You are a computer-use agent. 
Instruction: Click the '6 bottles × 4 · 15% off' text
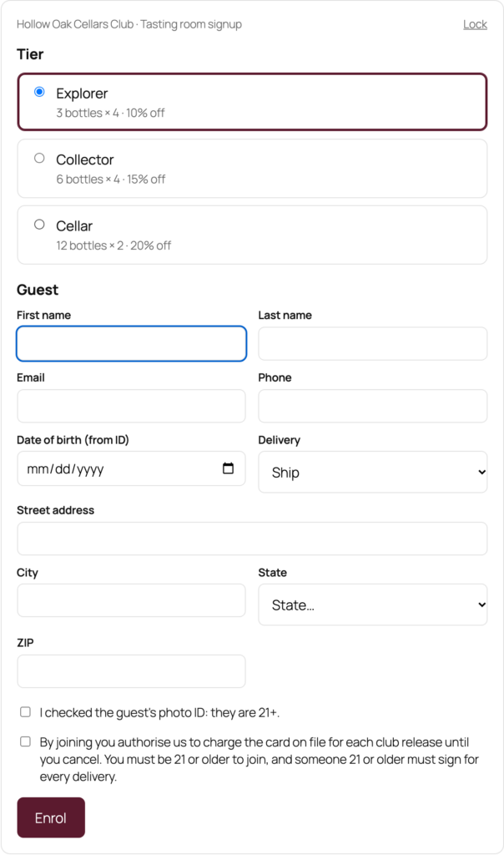[111, 179]
